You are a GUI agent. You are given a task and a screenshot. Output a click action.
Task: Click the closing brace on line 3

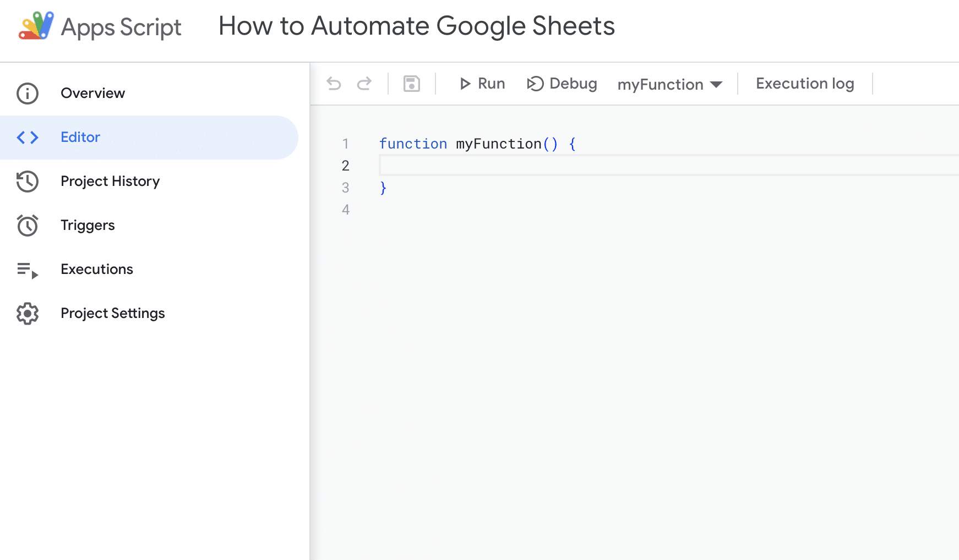[383, 188]
